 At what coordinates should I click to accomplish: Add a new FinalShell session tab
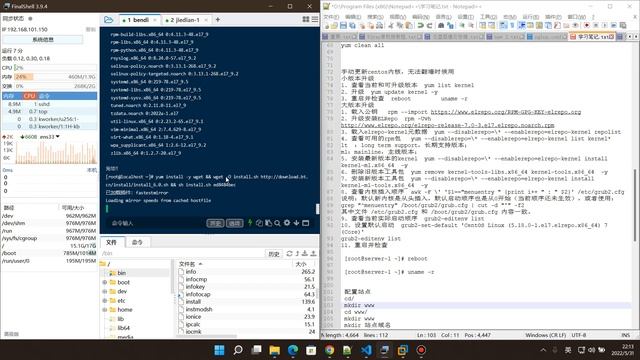(218, 20)
